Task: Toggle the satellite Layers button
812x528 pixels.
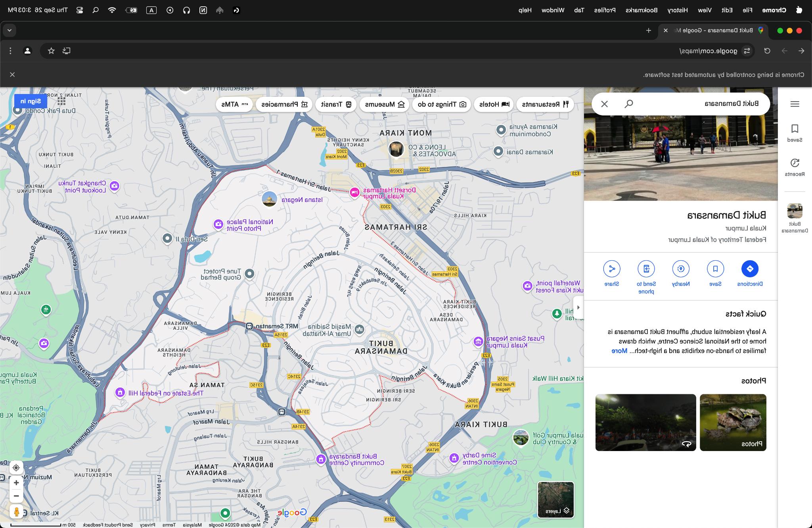Action: 555,499
